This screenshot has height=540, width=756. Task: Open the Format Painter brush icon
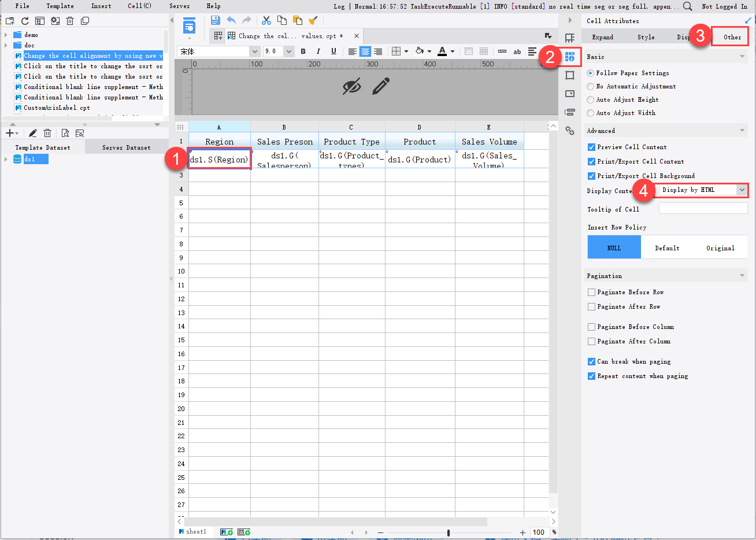pos(313,20)
